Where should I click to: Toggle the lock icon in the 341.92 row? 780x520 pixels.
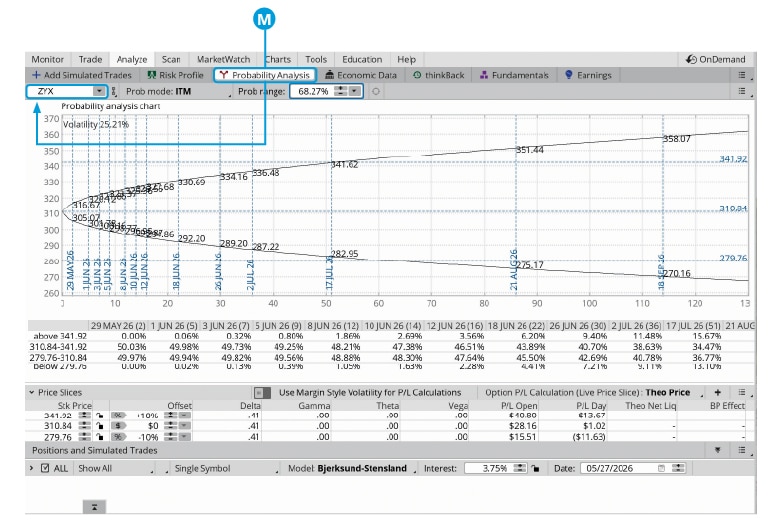pos(100,415)
